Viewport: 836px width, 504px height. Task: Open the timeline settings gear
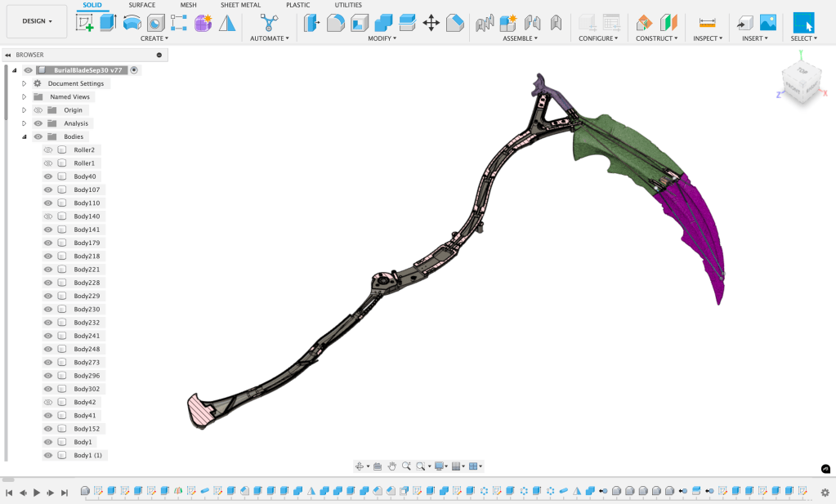pyautogui.click(x=826, y=493)
